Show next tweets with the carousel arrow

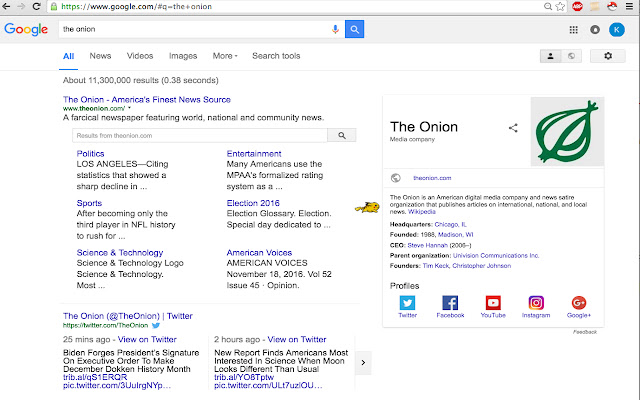point(363,362)
